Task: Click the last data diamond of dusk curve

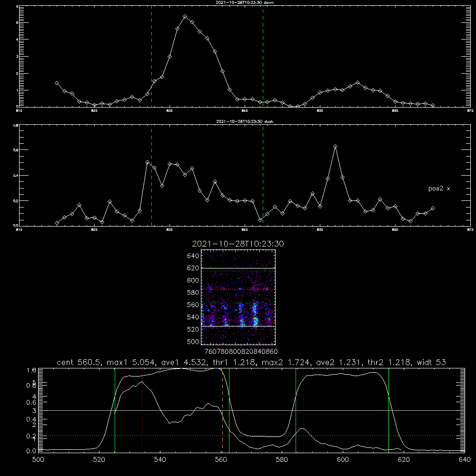Action: [x=433, y=208]
